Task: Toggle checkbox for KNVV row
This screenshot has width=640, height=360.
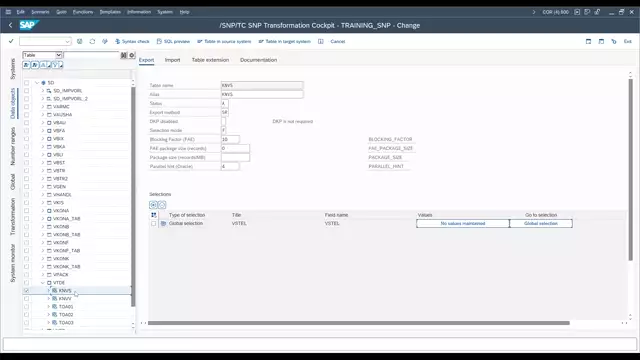Action: coord(27,298)
